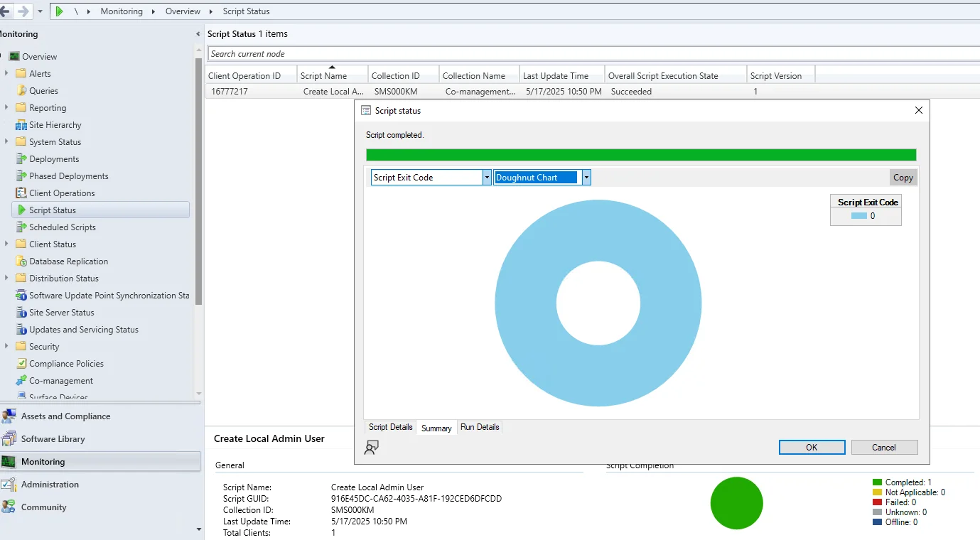Go back with the navigation back arrow
The width and height of the screenshot is (980, 540).
pos(6,11)
